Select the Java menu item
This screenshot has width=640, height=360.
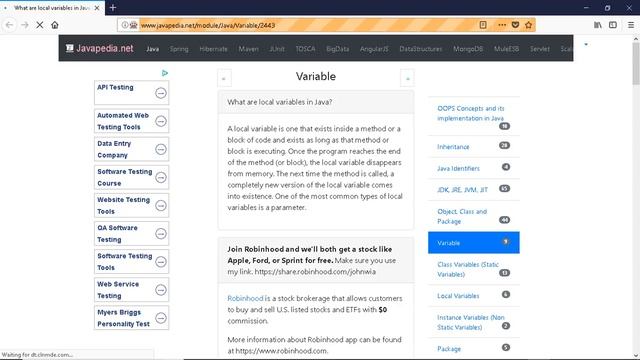point(152,49)
